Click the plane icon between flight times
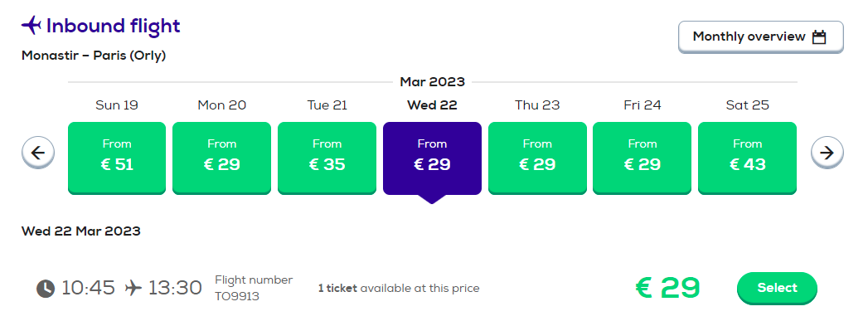This screenshot has width=868, height=321. [x=133, y=288]
